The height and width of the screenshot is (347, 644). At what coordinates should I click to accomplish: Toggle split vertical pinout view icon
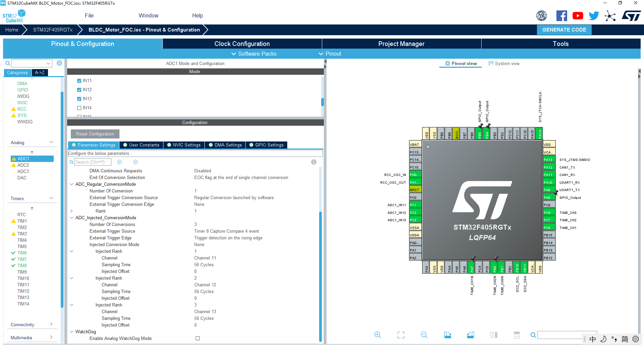[x=494, y=335]
